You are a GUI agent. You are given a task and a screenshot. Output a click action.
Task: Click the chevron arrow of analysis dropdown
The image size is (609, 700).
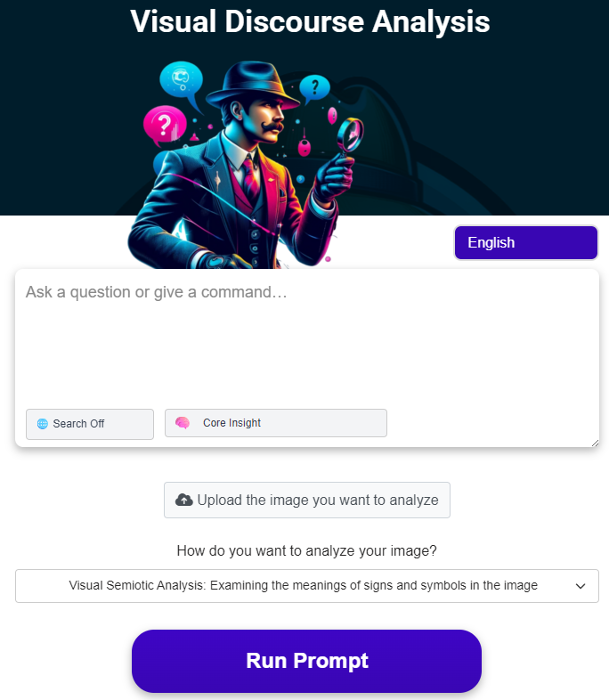tap(581, 586)
